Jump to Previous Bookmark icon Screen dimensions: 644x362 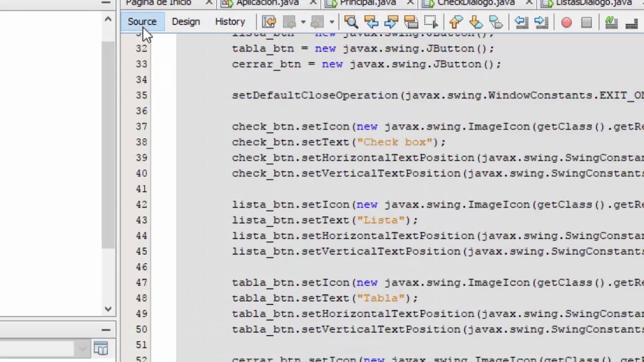click(456, 22)
